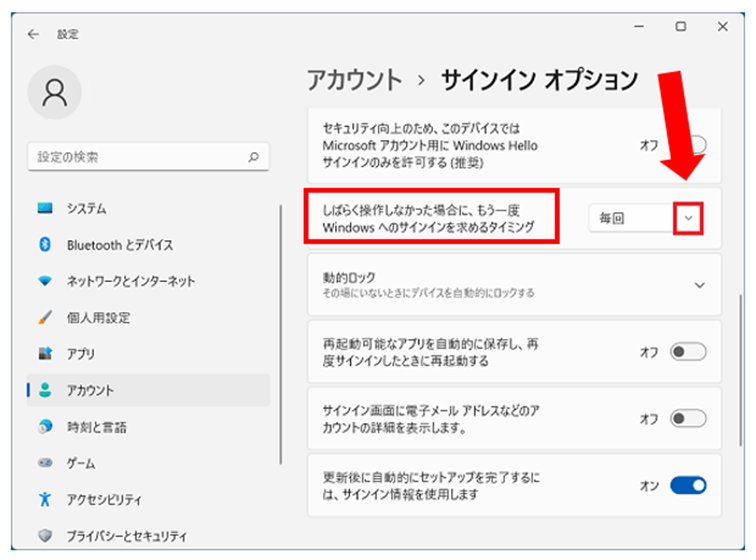Toggle restartable apps auto-save switch

(688, 352)
